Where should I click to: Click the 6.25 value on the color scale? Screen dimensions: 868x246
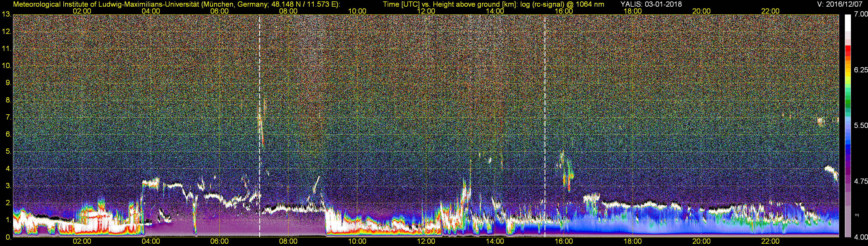pyautogui.click(x=860, y=70)
